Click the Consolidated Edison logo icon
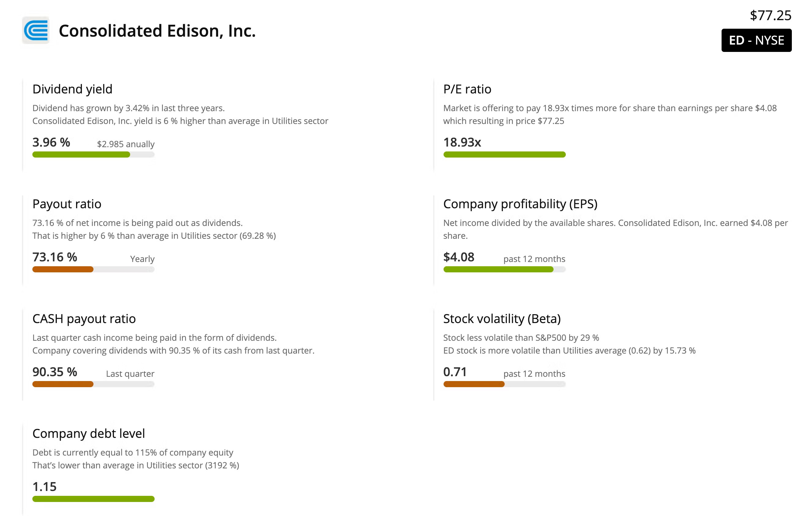Screen dimensions: 812x516 click(36, 30)
